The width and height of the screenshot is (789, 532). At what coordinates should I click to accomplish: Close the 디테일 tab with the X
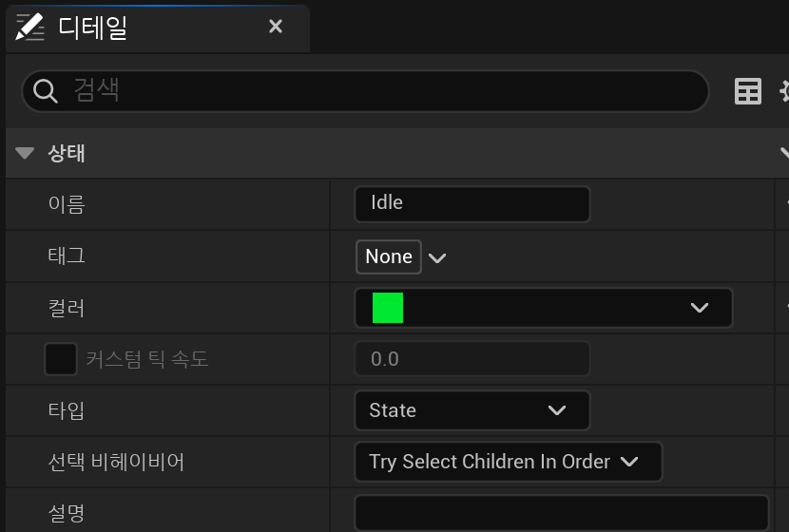coord(276,27)
